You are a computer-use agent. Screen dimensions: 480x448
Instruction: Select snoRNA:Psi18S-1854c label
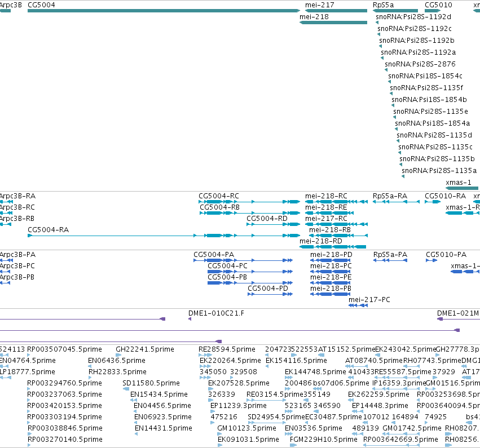click(425, 76)
